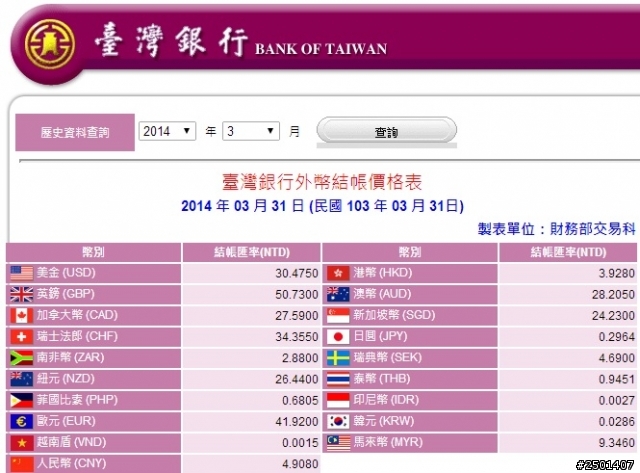Click the SGD Singapore flag icon
Image resolution: width=640 pixels, height=473 pixels.
[338, 315]
